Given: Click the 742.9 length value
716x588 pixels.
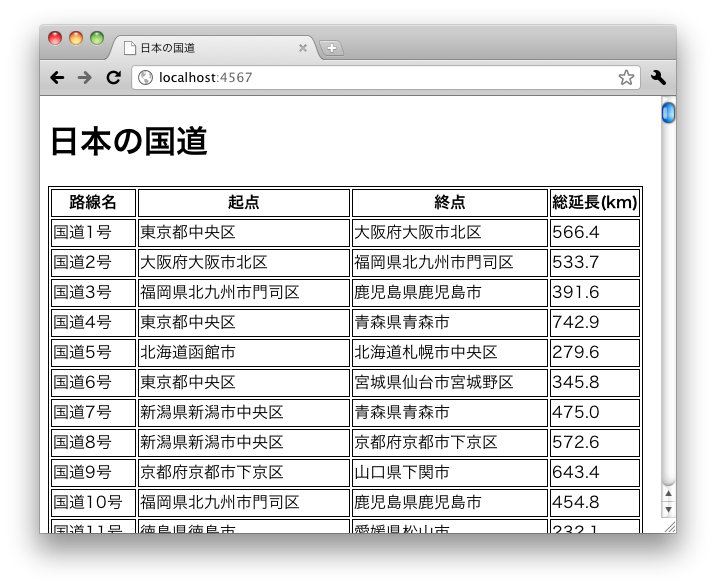Looking at the screenshot, I should [x=595, y=323].
